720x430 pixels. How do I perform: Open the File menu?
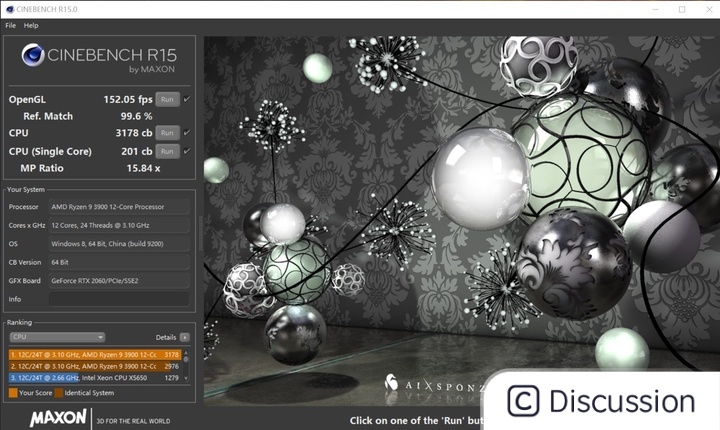(x=11, y=26)
